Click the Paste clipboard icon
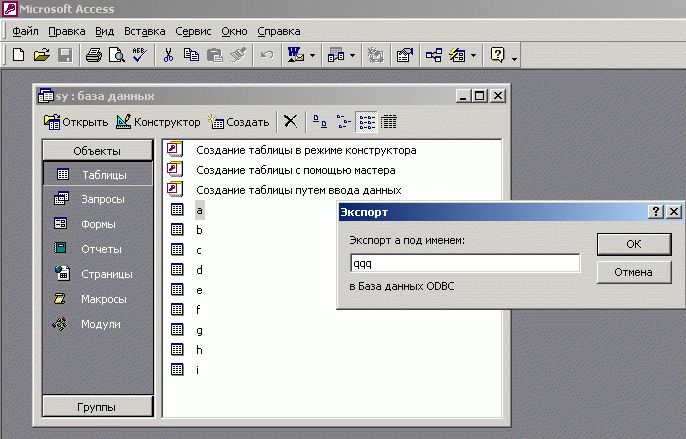This screenshot has height=439, width=686. click(x=214, y=55)
